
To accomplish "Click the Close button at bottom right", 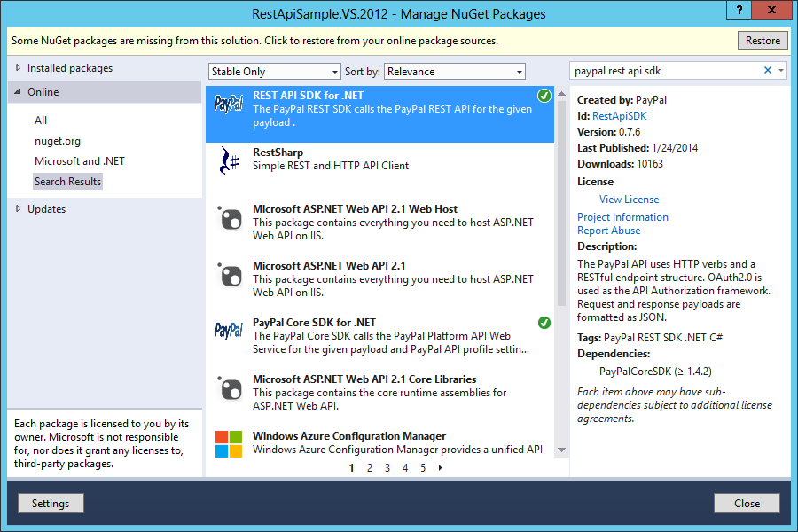I will (x=747, y=504).
